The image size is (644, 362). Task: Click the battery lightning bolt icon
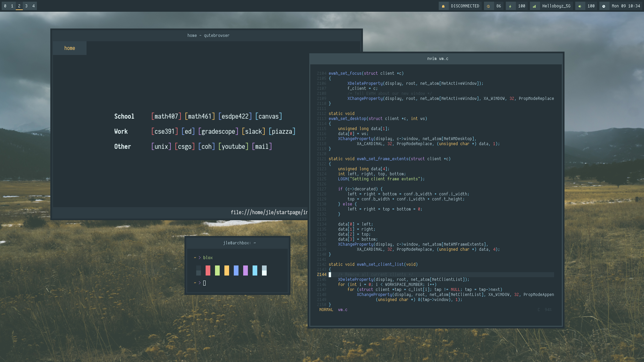(x=510, y=6)
